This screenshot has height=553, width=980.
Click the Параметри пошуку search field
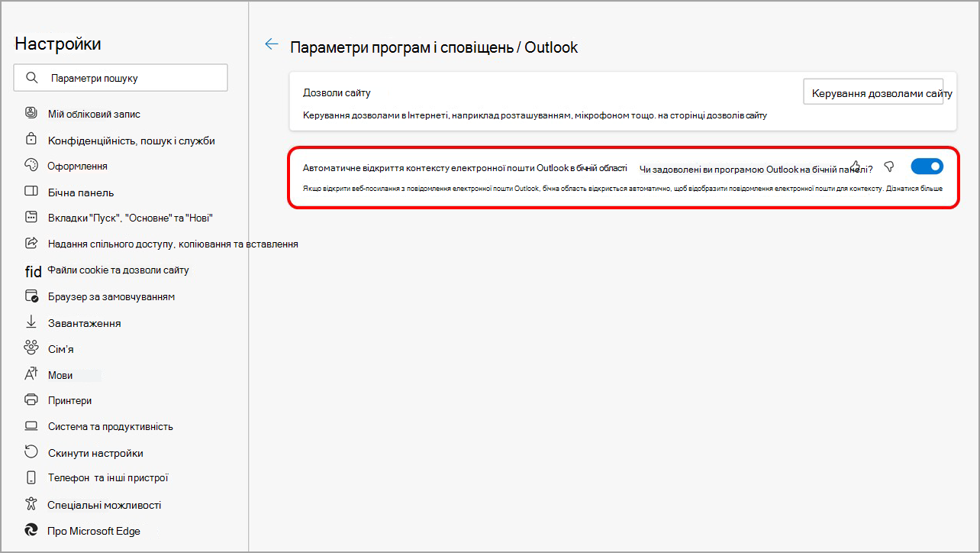[121, 78]
